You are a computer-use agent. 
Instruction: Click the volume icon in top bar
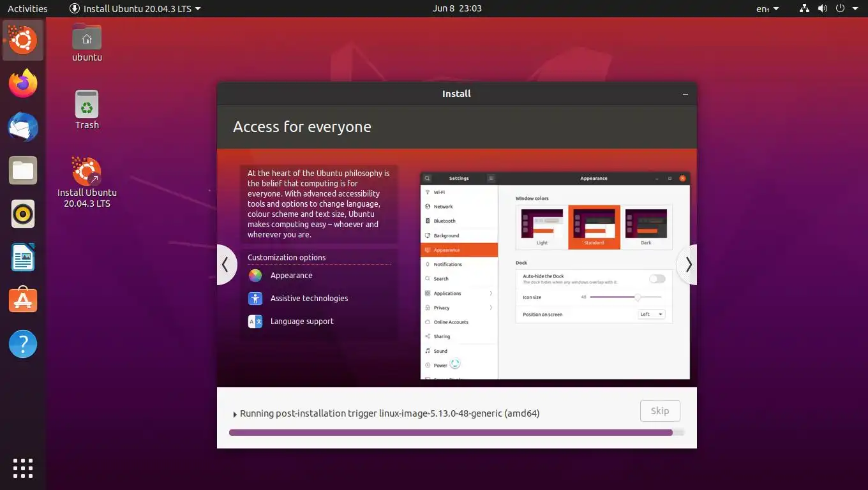[822, 8]
